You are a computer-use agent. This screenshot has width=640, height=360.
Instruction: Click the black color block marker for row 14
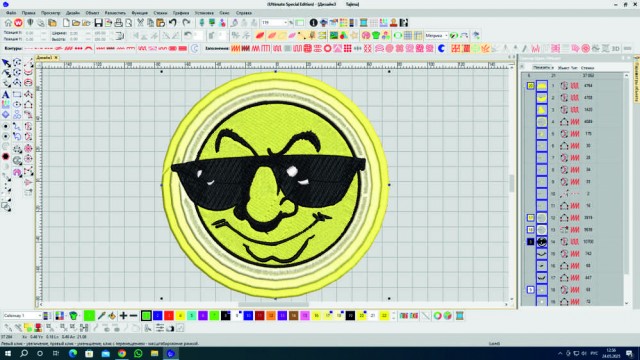click(530, 242)
